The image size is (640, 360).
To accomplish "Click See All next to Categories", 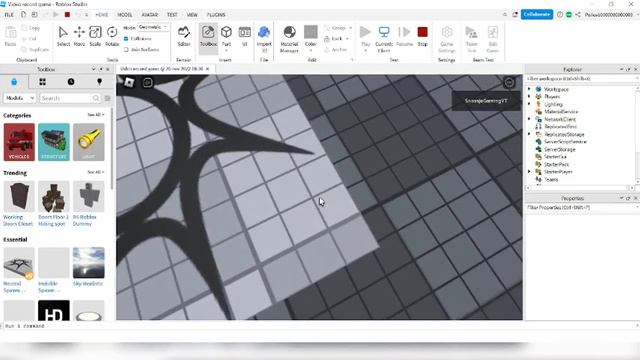I will (x=96, y=115).
